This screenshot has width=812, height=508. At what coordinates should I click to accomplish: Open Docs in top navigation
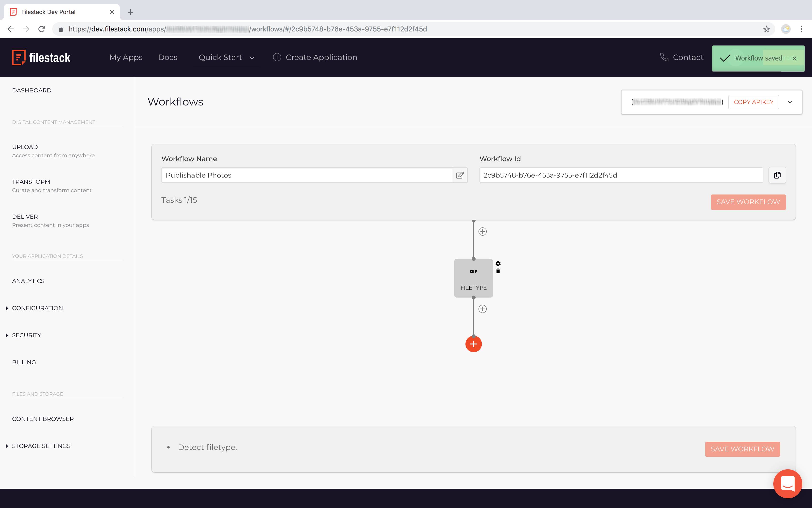tap(168, 58)
